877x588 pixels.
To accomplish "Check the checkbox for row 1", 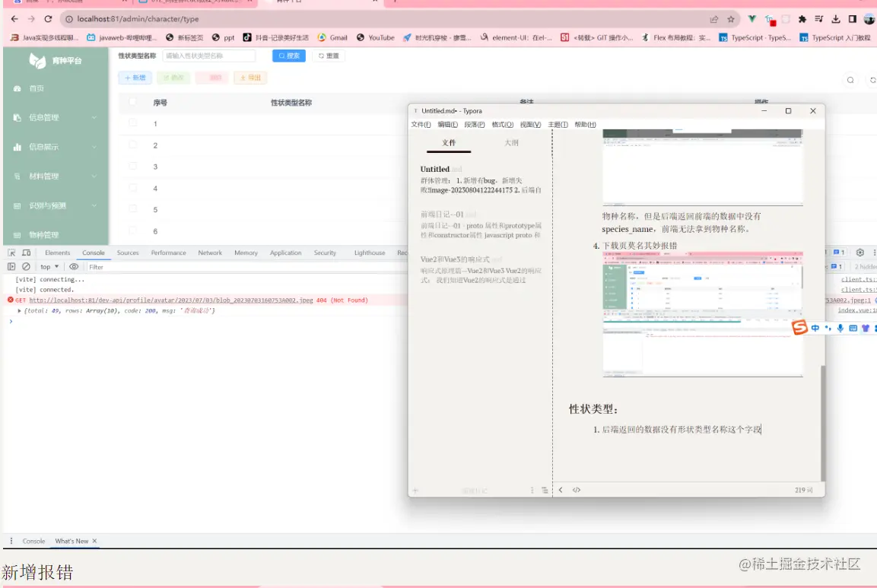I will (x=132, y=122).
